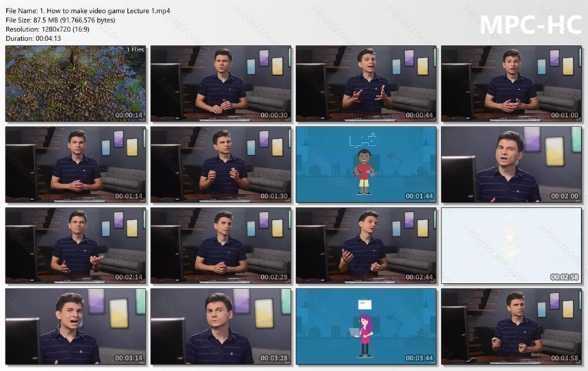Click the File Size 87.5 MB text

pos(60,20)
